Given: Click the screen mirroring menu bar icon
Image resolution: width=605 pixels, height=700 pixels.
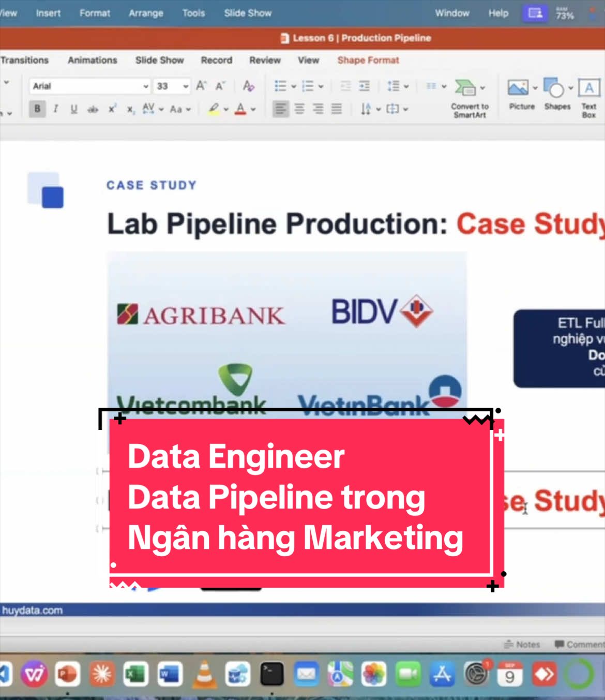Looking at the screenshot, I should click(535, 13).
